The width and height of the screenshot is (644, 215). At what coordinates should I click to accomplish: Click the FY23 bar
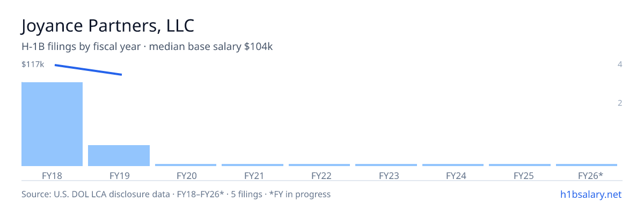click(x=386, y=165)
